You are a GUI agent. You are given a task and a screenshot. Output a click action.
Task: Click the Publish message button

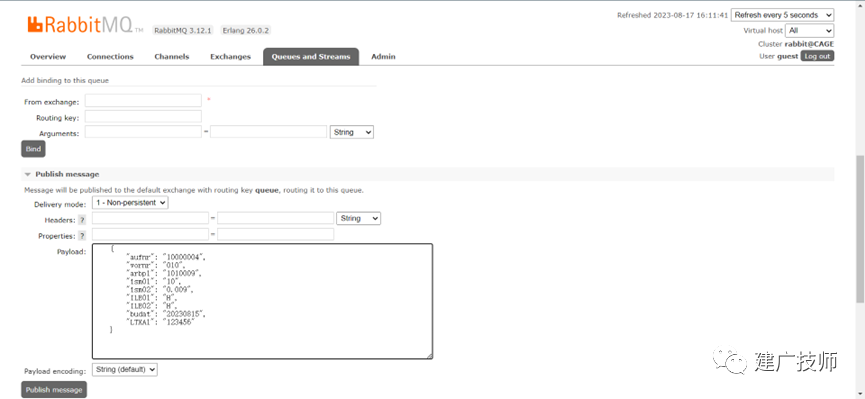click(54, 390)
